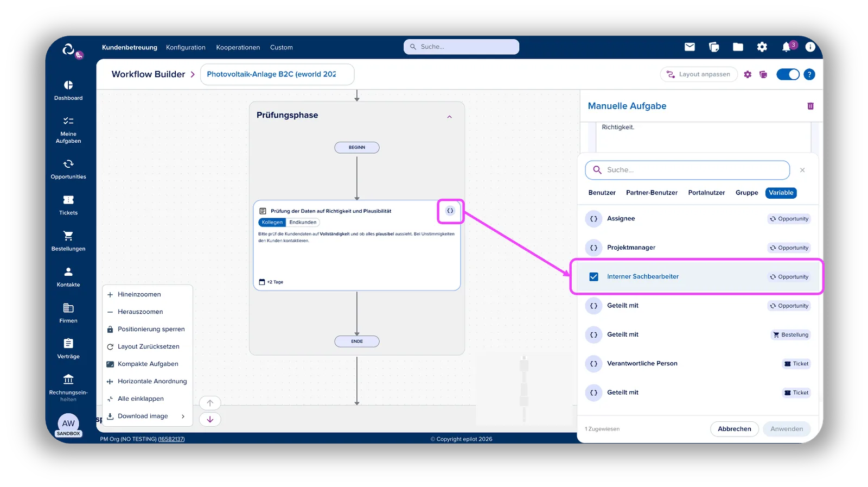868x487 pixels.
Task: Open the copy stack icon in header
Action: (x=714, y=47)
